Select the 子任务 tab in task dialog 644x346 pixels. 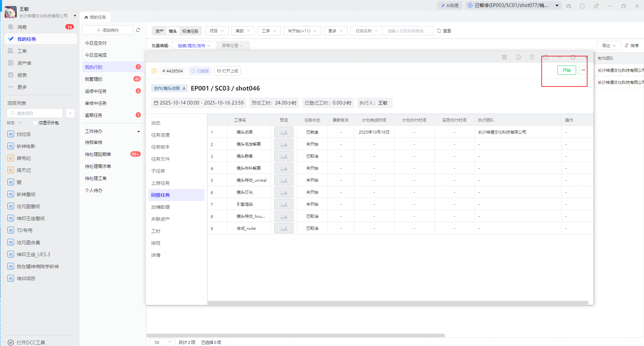tap(158, 171)
